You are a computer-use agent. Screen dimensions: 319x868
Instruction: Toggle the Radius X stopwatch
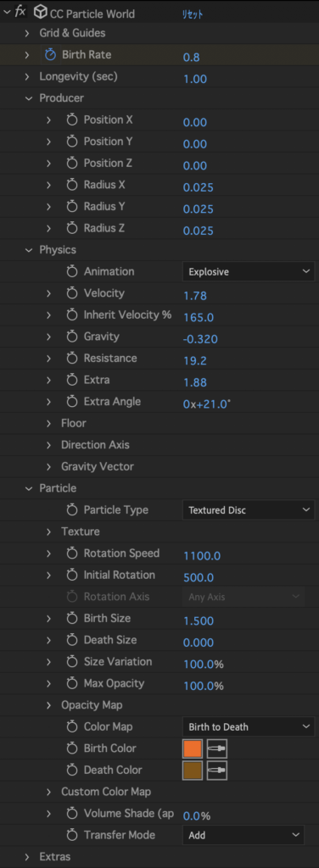point(72,185)
